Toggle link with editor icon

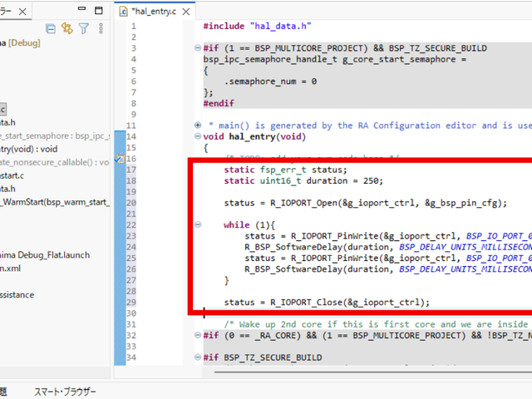click(x=66, y=28)
